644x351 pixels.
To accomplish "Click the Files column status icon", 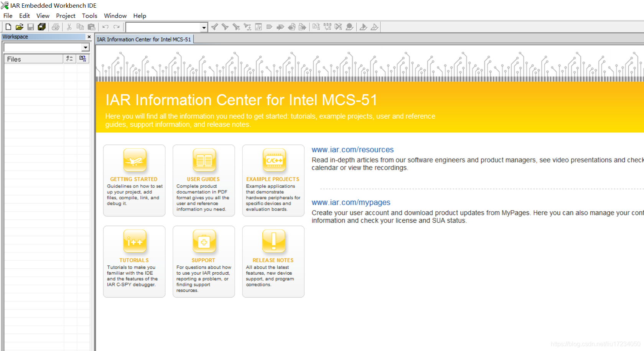I will pyautogui.click(x=69, y=59).
